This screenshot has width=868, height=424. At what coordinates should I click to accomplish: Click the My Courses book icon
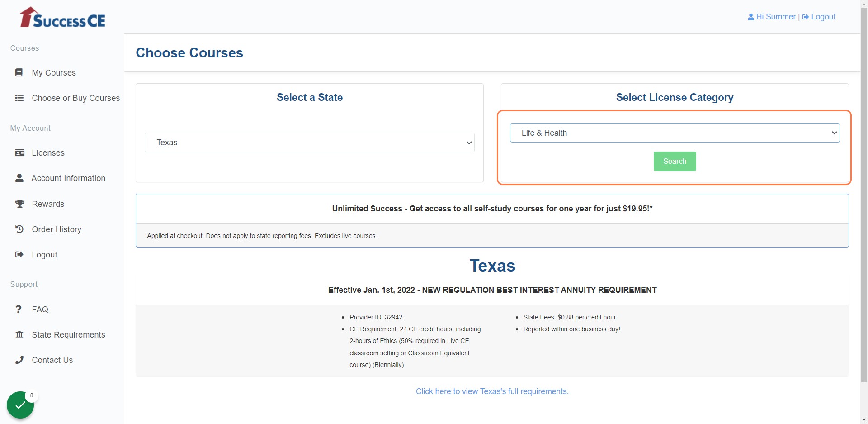pyautogui.click(x=19, y=72)
